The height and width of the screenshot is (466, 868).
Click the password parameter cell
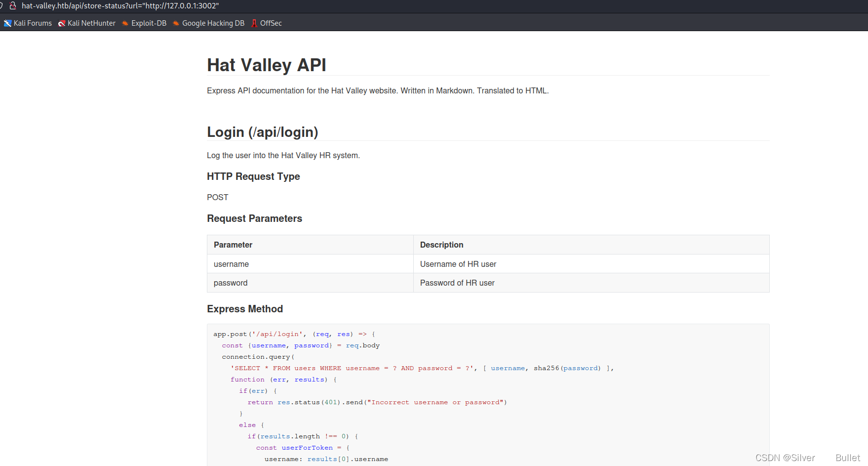310,283
